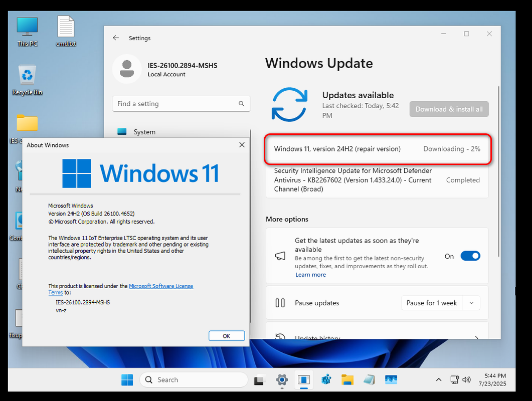
Task: Select Security Intelligence Update KB2267602 row
Action: (377, 180)
